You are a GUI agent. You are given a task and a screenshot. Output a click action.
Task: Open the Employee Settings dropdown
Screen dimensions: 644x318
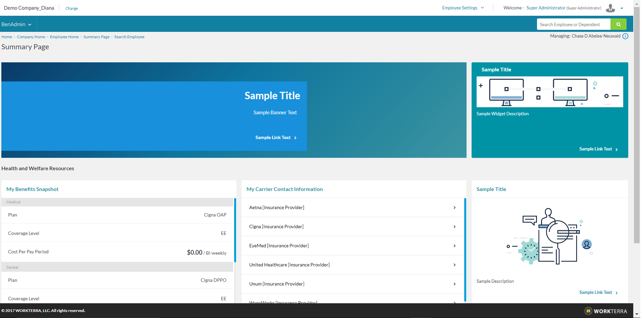[463, 8]
